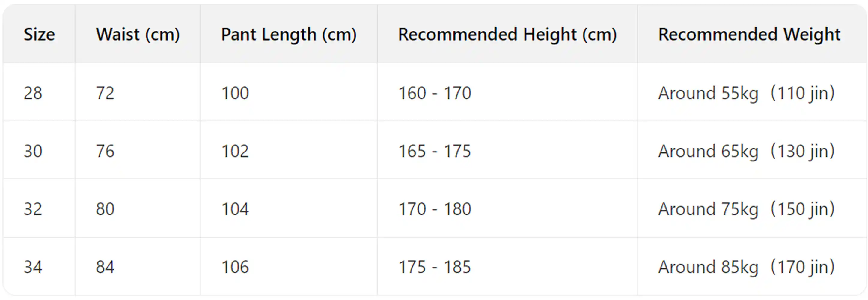Select the size 34 cell
The width and height of the screenshot is (868, 300).
33,267
